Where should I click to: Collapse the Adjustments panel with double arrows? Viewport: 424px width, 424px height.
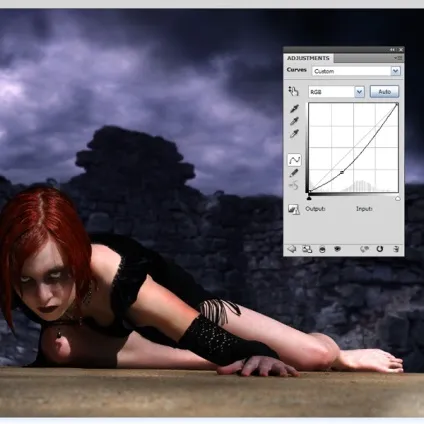click(x=393, y=50)
